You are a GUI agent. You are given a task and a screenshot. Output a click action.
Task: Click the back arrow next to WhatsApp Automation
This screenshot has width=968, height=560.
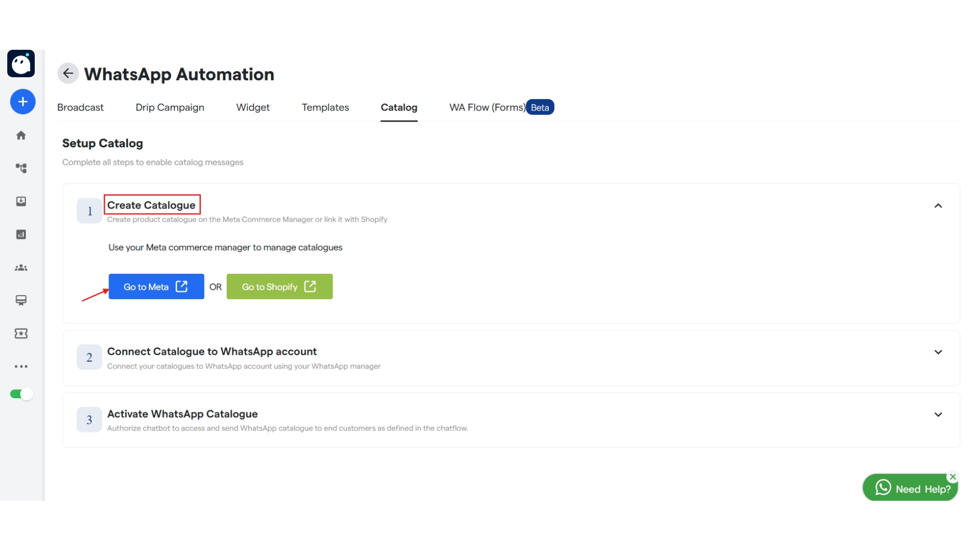[x=67, y=73]
